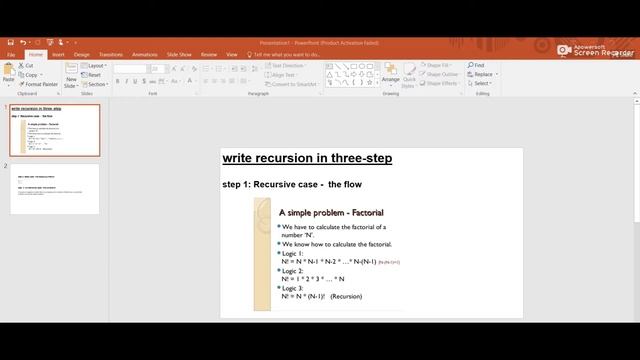Viewport: 640px width, 360px height.
Task: Select the Down Arrow block shape
Action: [362, 74]
